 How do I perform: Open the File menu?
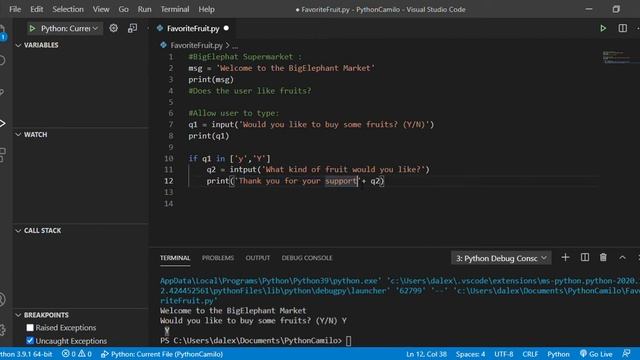click(x=15, y=9)
